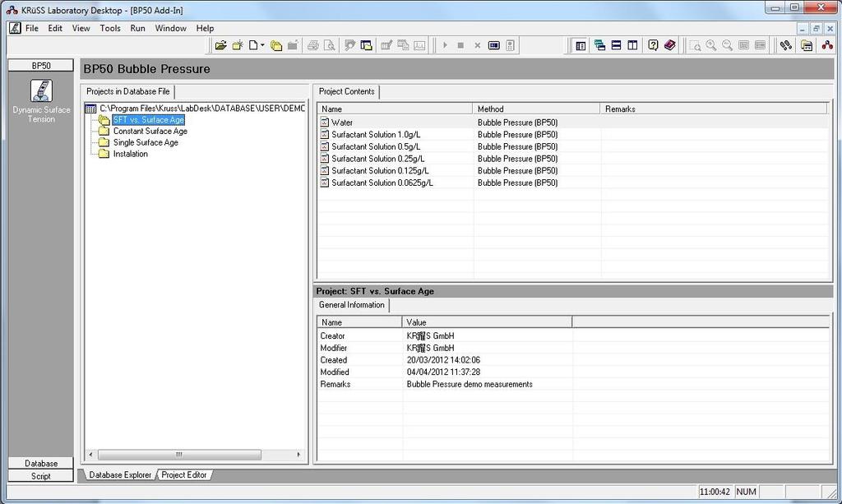Select the Projects in Database File tab

click(127, 91)
